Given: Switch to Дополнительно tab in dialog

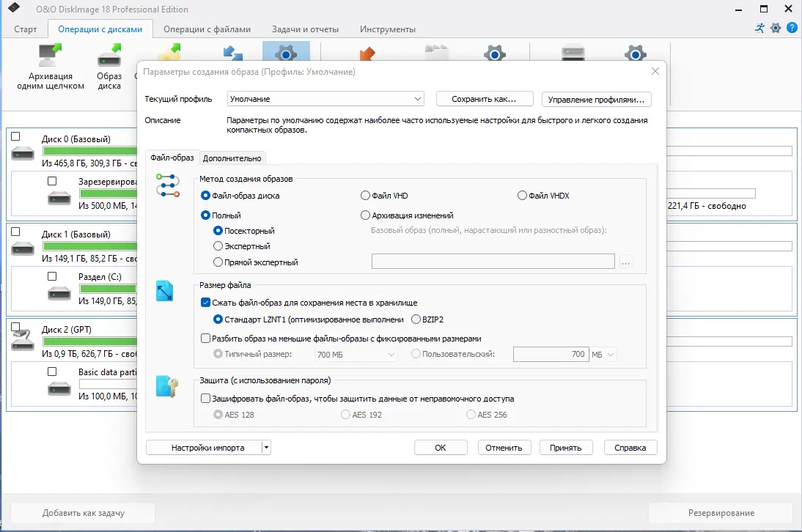Looking at the screenshot, I should coord(232,158).
